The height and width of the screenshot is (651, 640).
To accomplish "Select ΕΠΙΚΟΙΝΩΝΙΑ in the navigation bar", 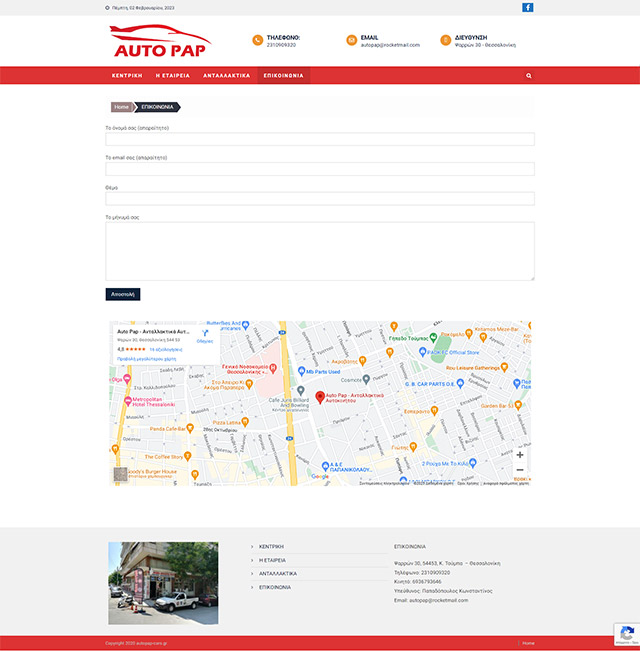I will tap(284, 76).
